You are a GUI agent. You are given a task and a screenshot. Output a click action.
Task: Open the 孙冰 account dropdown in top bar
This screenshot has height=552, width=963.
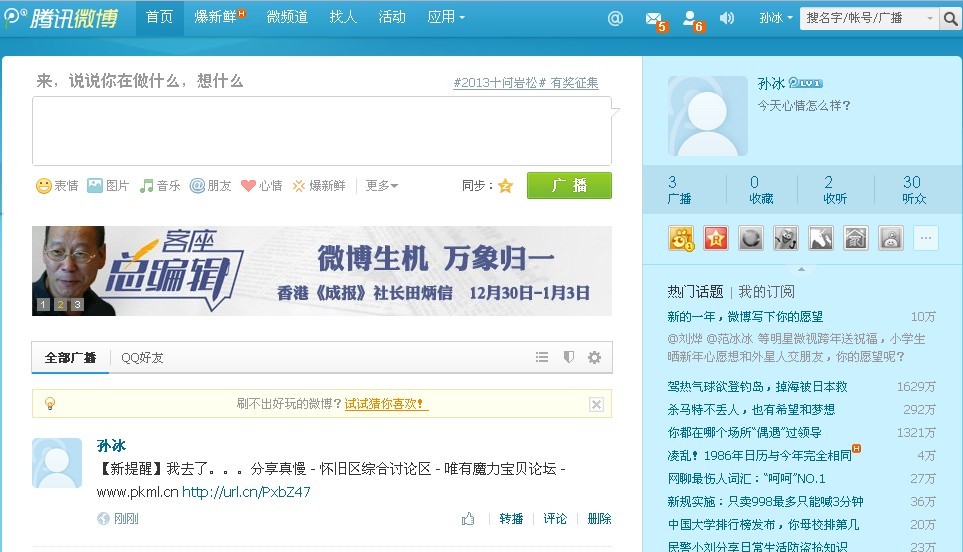[x=776, y=18]
